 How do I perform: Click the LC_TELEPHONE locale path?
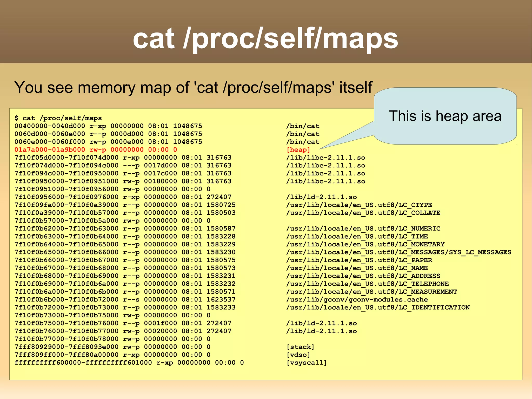[367, 284]
